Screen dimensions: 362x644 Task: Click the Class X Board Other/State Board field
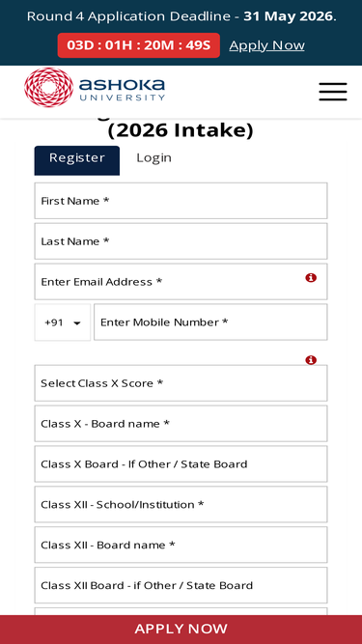tap(181, 464)
